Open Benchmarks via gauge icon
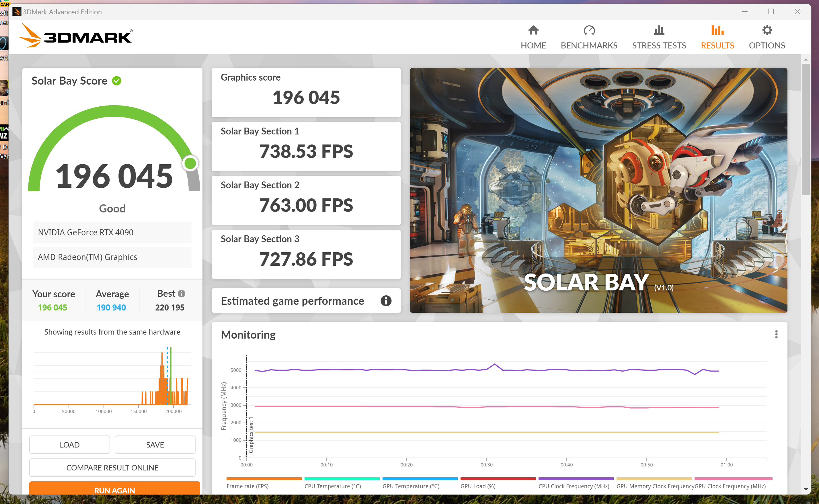The height and width of the screenshot is (504, 819). [589, 30]
